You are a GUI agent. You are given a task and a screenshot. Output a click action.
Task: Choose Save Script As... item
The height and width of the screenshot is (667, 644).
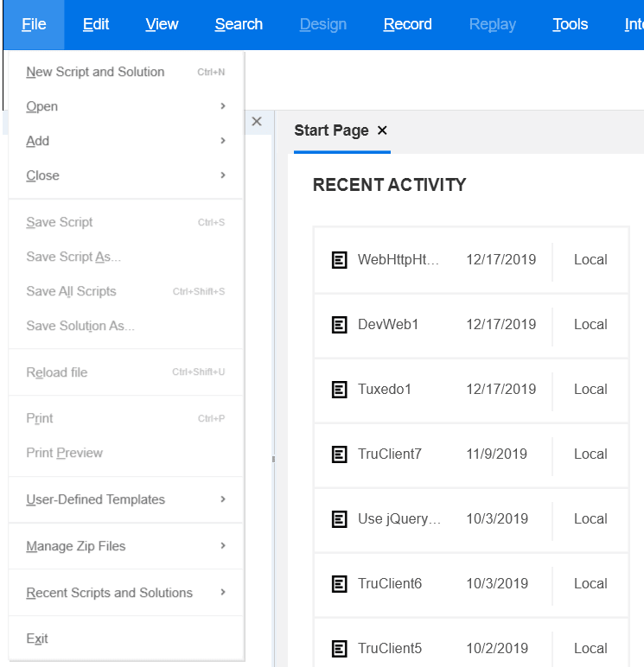tap(126, 257)
